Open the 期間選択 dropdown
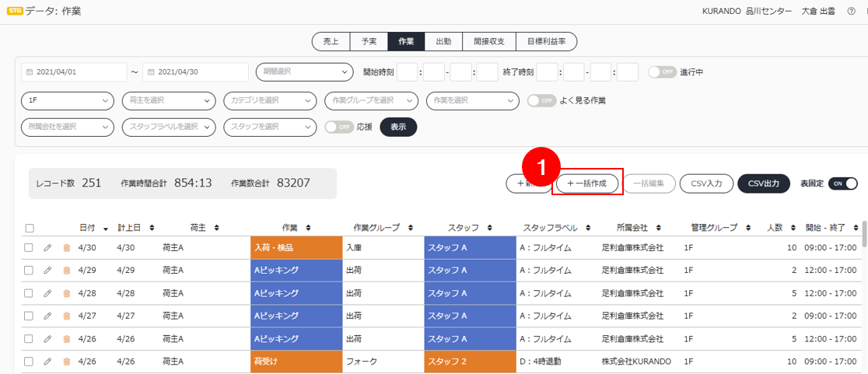868x374 pixels. (x=304, y=72)
